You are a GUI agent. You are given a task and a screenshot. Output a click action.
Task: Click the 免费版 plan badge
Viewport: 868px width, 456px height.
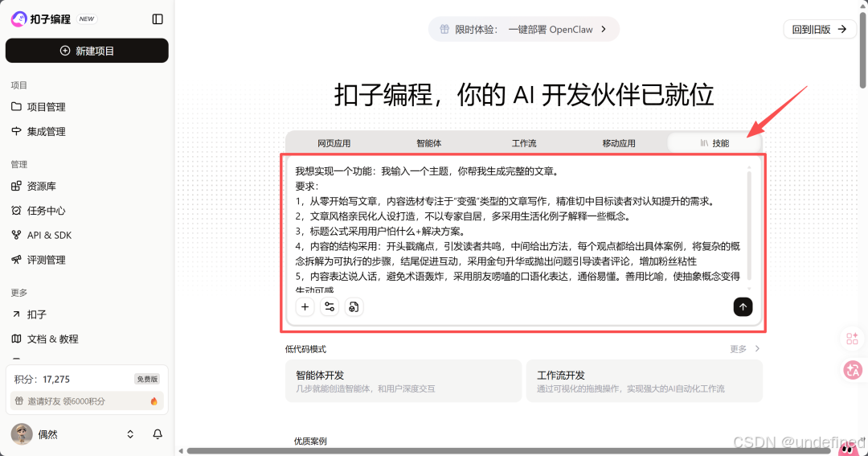tap(147, 379)
